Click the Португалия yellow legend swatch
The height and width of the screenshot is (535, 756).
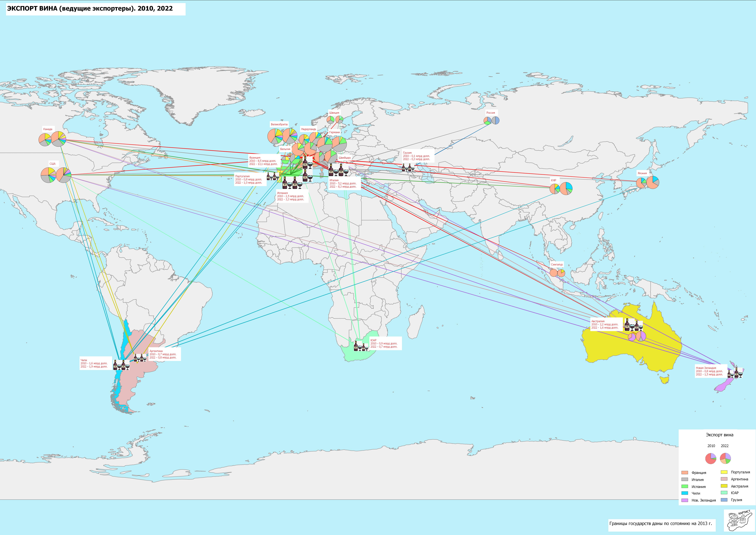click(x=724, y=472)
